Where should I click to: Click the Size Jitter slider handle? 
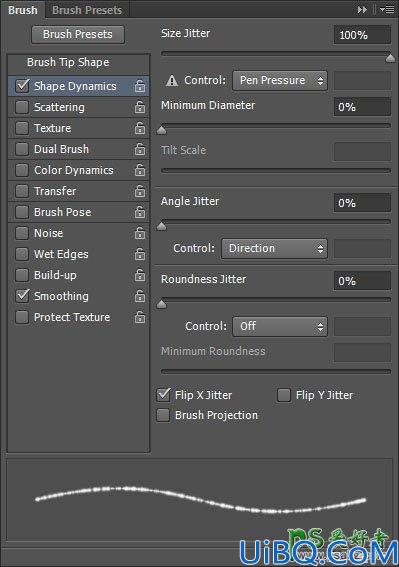coord(390,58)
